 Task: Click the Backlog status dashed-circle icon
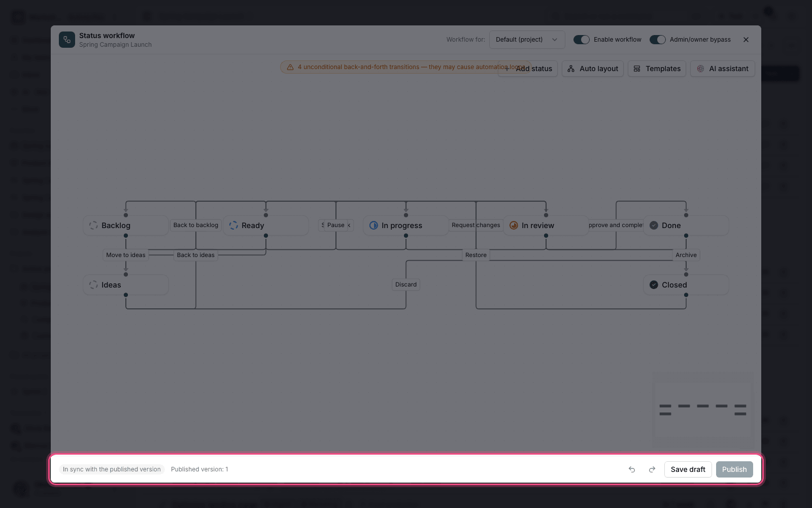(x=93, y=226)
